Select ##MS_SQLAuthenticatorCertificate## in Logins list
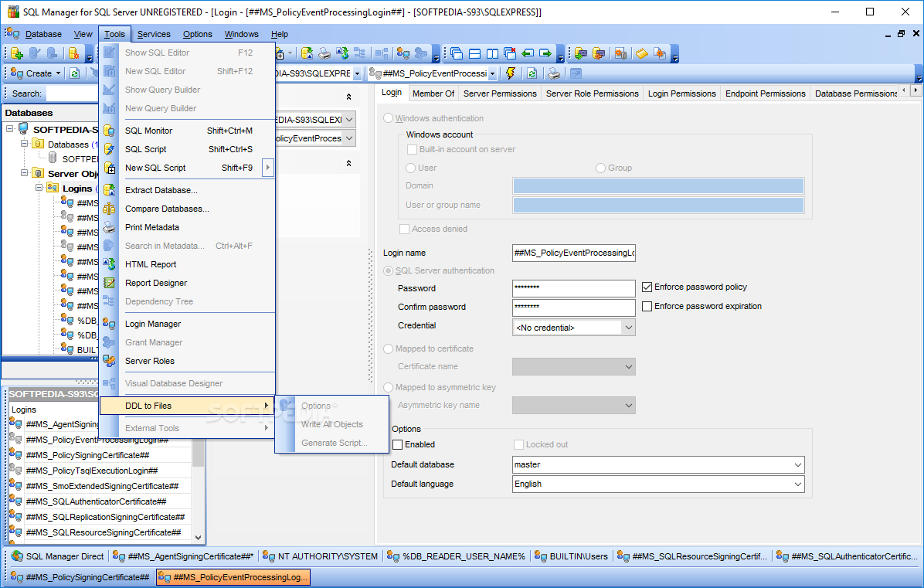924x588 pixels. (x=96, y=501)
